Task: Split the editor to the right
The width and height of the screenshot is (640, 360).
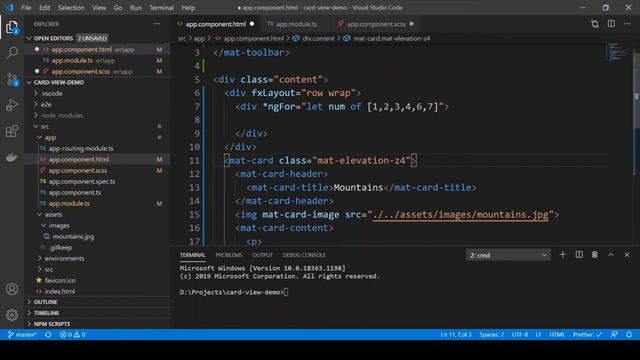Action: coord(611,24)
